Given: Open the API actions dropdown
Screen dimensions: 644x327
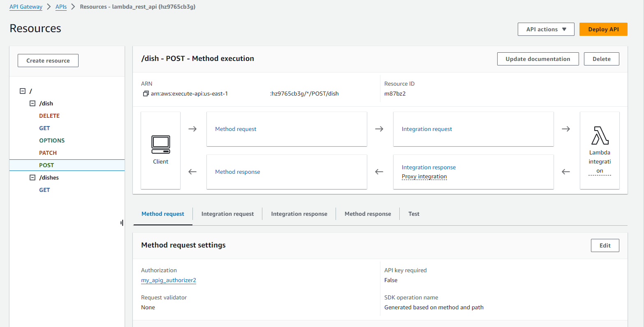Looking at the screenshot, I should click(546, 29).
